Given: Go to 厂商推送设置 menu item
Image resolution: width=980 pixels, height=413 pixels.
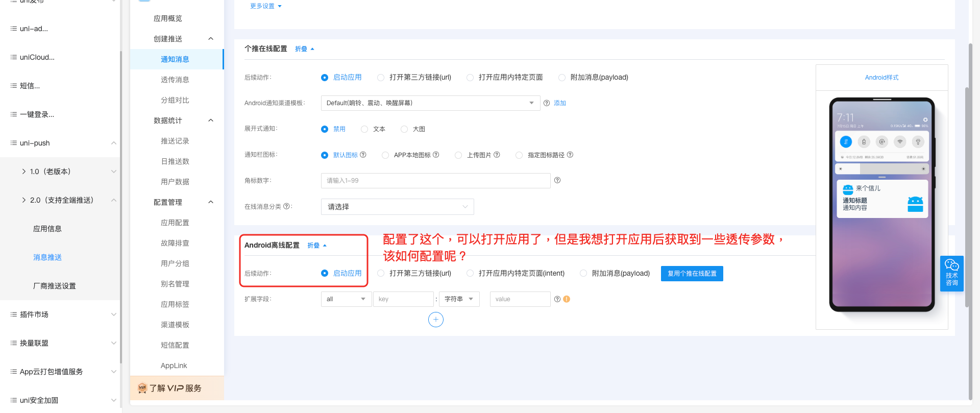Looking at the screenshot, I should point(55,286).
